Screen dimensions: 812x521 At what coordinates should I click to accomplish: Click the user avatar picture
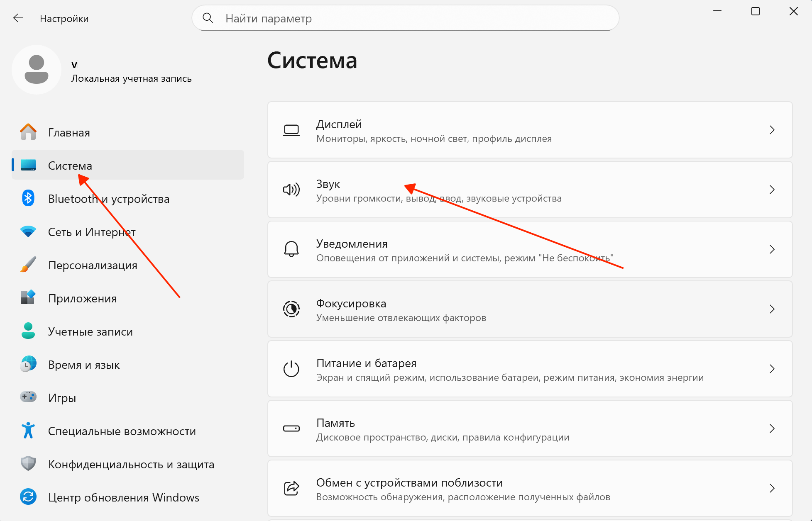(37, 70)
